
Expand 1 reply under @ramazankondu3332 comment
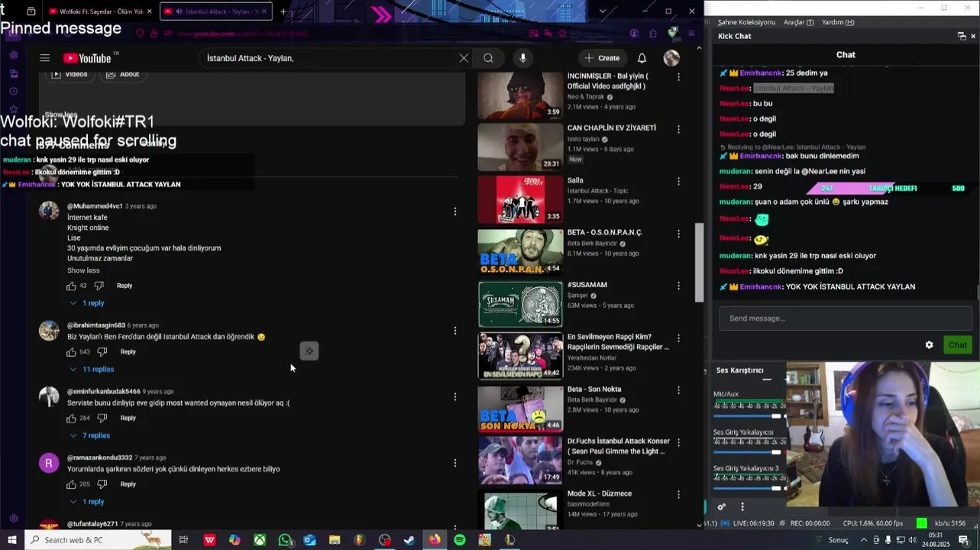[x=87, y=502]
